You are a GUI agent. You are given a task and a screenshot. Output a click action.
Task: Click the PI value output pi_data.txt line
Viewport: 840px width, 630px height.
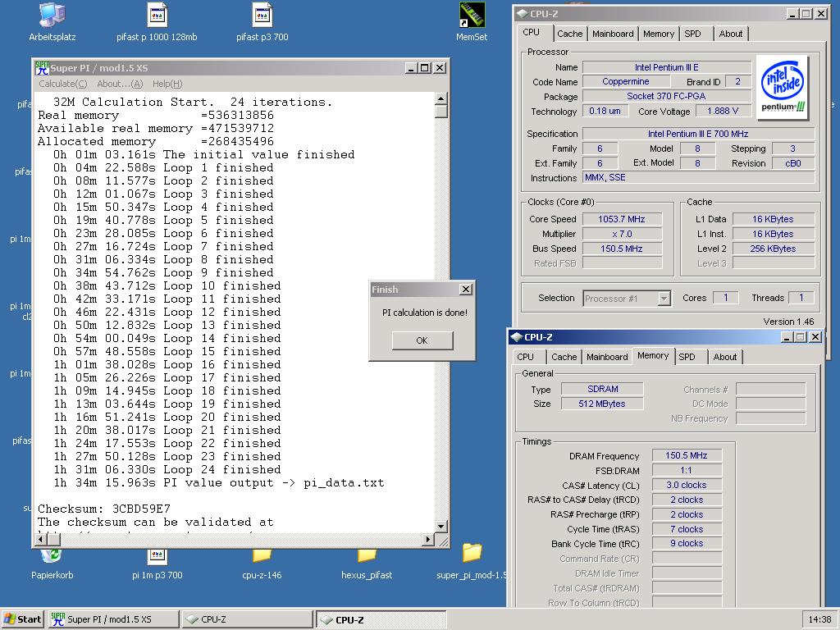coord(218,482)
